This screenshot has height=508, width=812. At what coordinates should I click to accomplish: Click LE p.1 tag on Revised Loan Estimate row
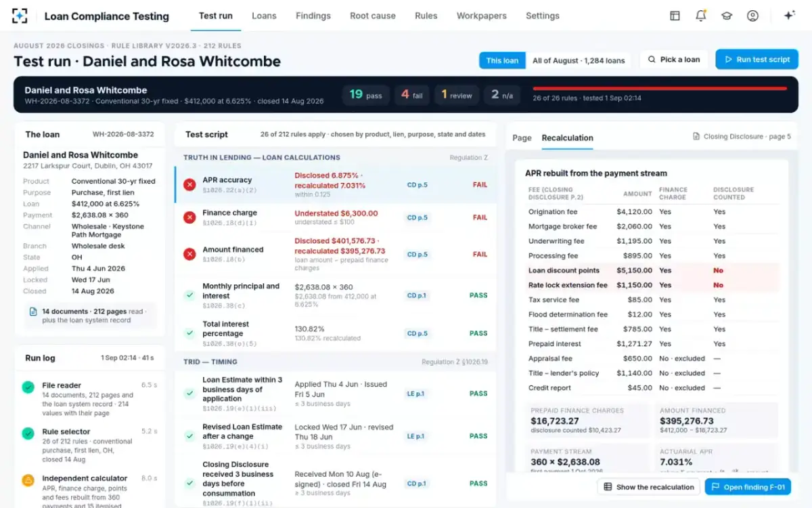point(417,436)
